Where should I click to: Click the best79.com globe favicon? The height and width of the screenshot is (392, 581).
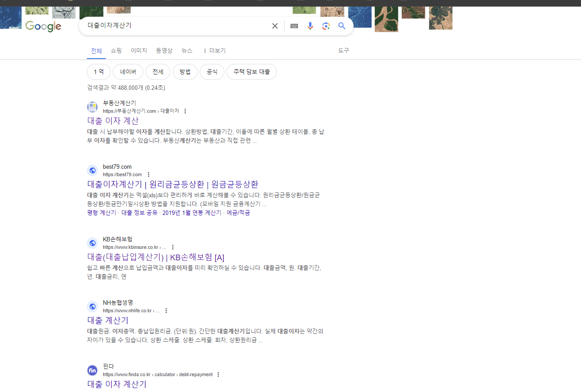(92, 170)
